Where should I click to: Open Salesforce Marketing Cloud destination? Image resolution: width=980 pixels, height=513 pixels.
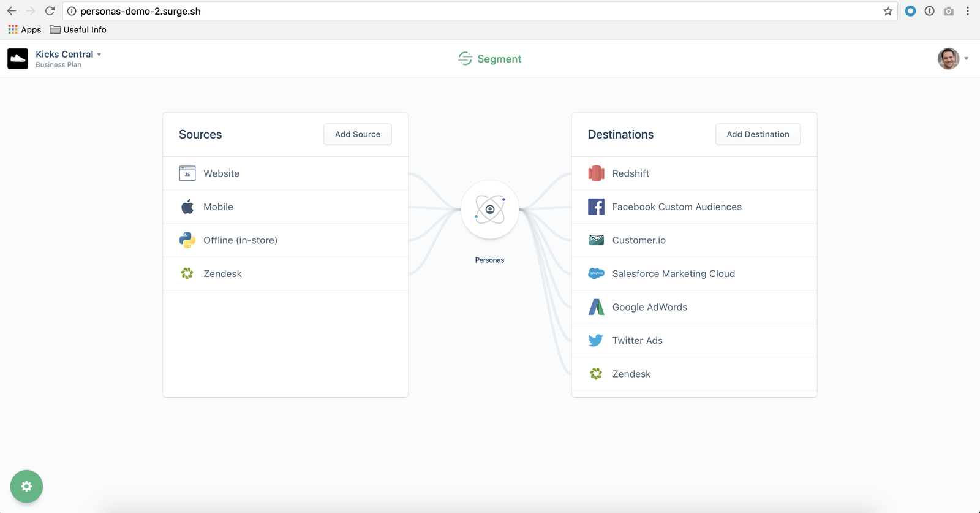[695, 273]
